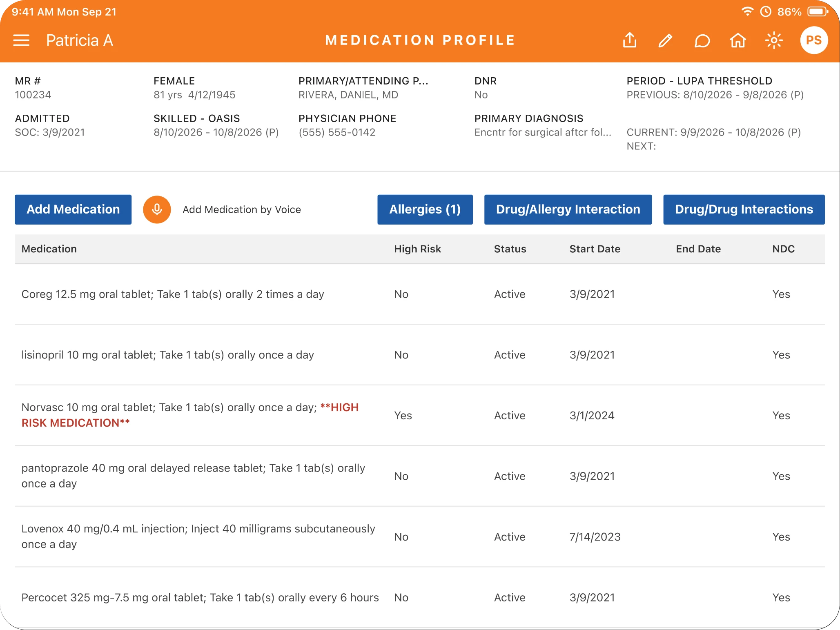This screenshot has width=840, height=630.
Task: Tap the Yes high risk cell for Norvasc
Action: click(403, 415)
